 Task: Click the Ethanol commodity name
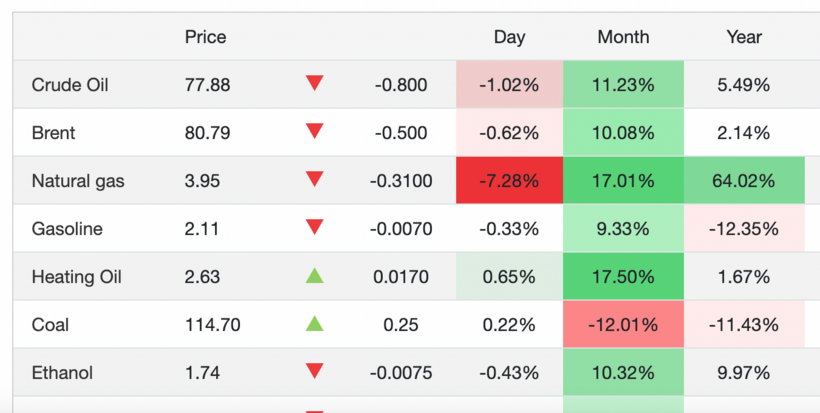tap(62, 373)
